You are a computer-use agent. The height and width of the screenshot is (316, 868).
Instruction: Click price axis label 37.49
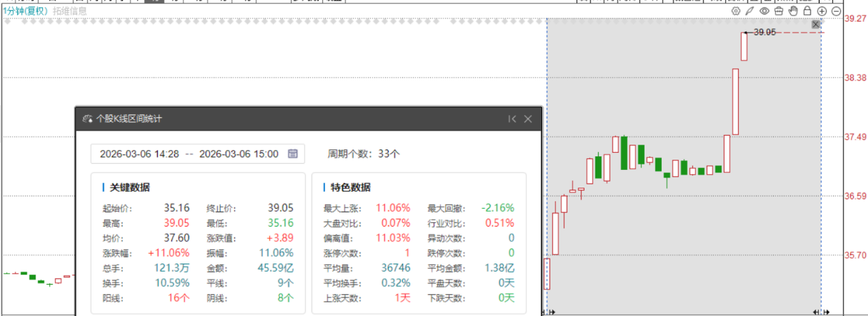(x=856, y=137)
